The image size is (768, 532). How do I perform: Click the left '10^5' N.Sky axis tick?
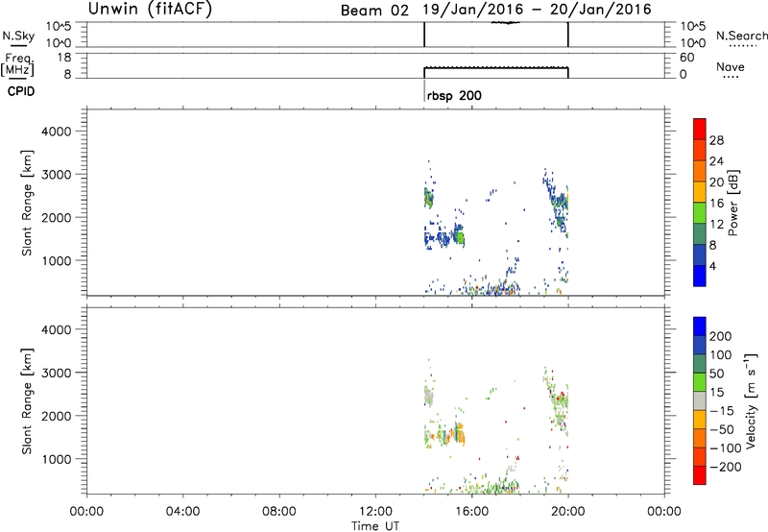click(x=59, y=27)
